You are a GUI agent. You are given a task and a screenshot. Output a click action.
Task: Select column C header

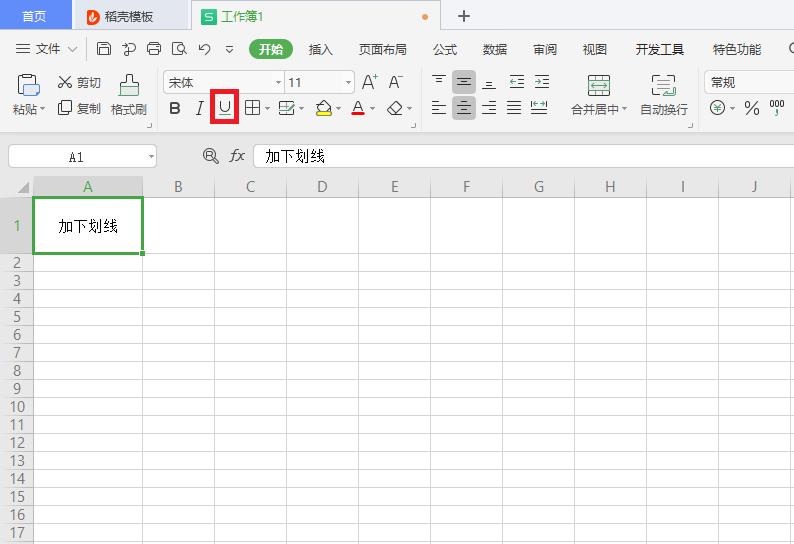251,187
